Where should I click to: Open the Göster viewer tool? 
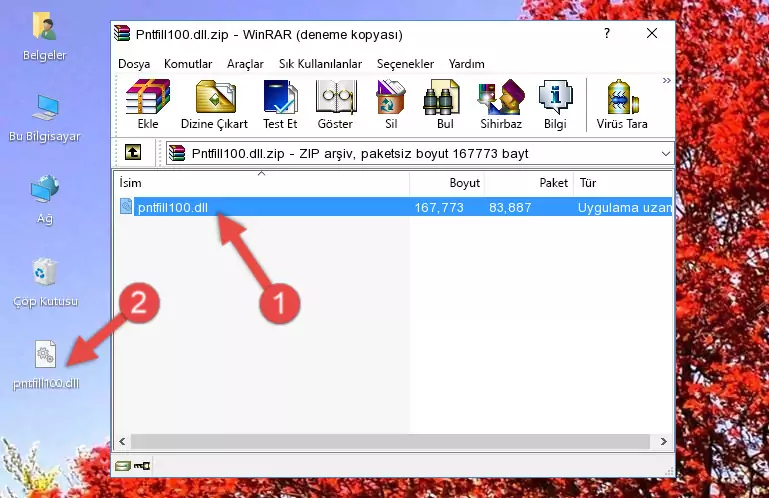pos(335,105)
